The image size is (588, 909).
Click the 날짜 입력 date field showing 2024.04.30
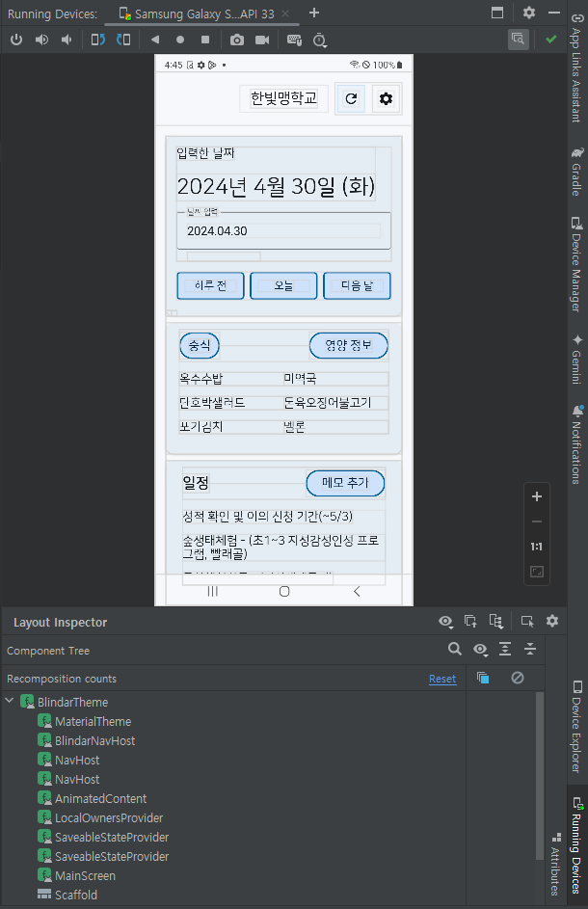[x=283, y=230]
